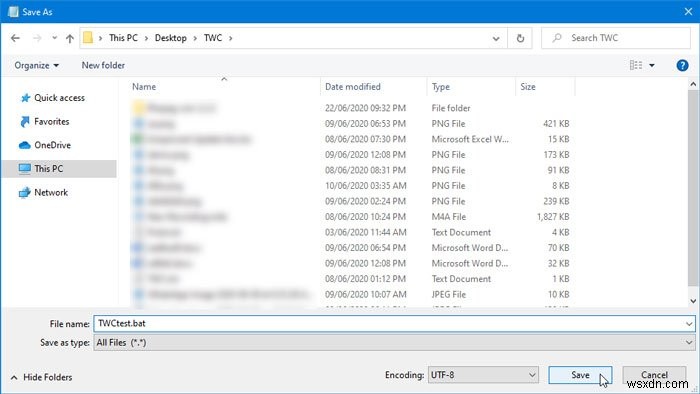The width and height of the screenshot is (700, 394).
Task: Collapse with Hide Folders
Action: [41, 377]
